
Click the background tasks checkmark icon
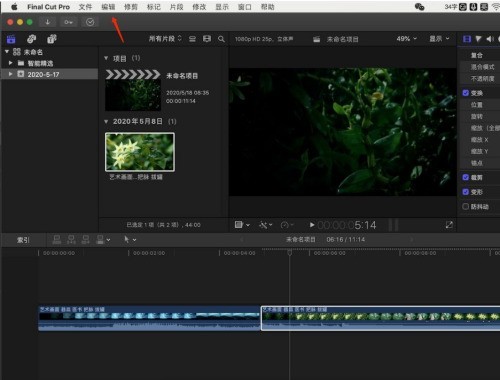click(x=90, y=22)
